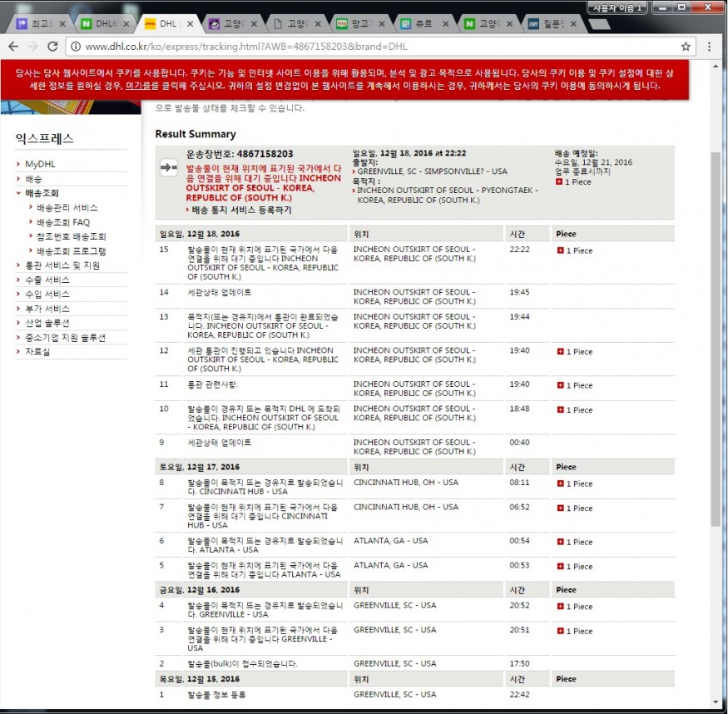Expand 수입 서비스 sidebar menu
728x714 pixels.
click(x=47, y=295)
